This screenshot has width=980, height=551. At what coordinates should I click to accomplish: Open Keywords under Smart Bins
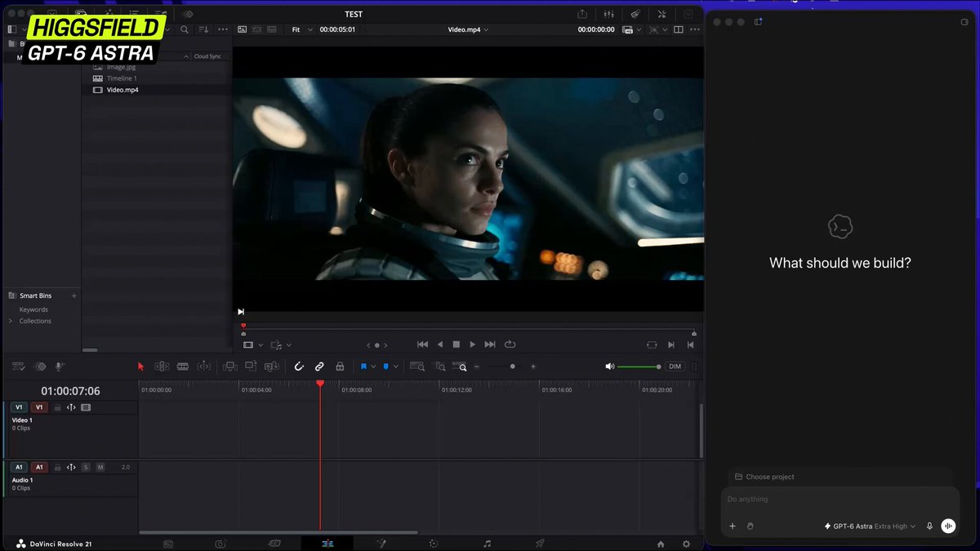point(33,309)
